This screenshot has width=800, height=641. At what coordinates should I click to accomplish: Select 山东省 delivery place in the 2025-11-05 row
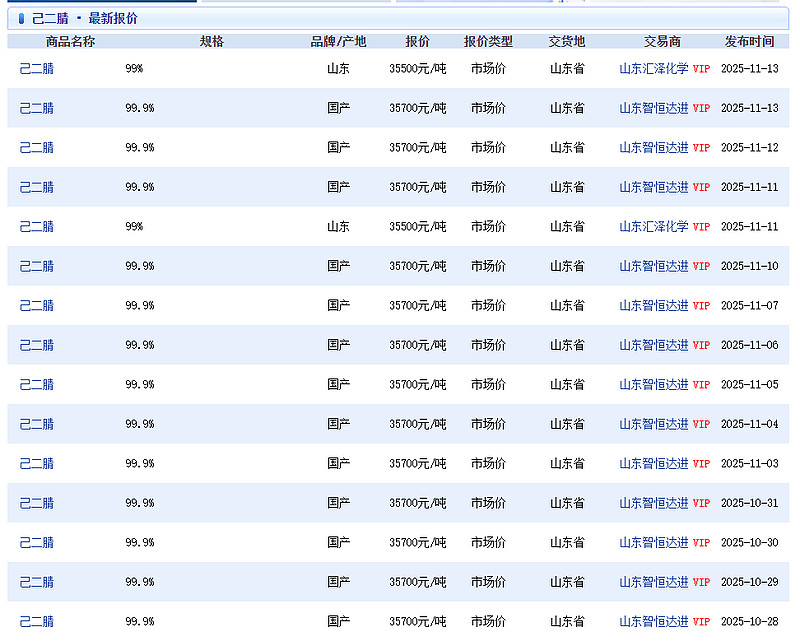point(567,384)
